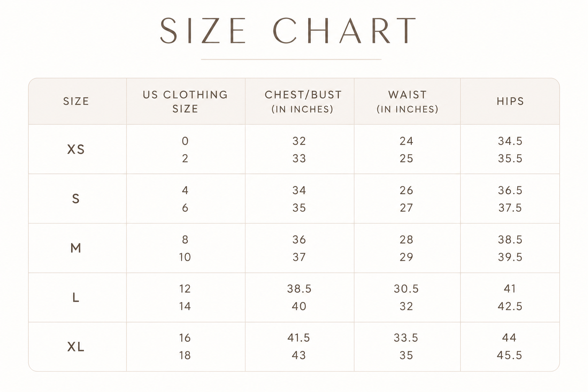
Task: Click the CHEST/BUST (IN INCHES) header
Action: click(303, 102)
